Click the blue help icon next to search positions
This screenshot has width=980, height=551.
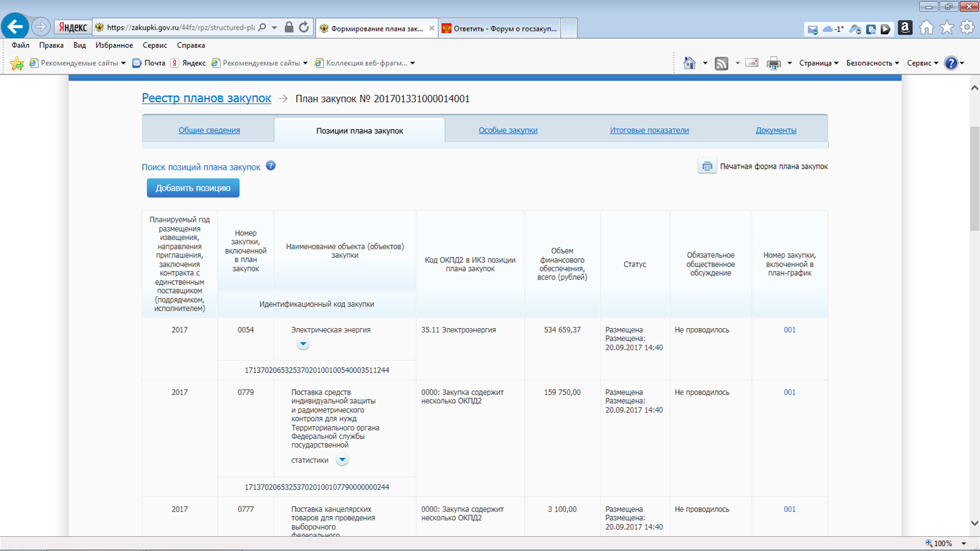[x=270, y=166]
